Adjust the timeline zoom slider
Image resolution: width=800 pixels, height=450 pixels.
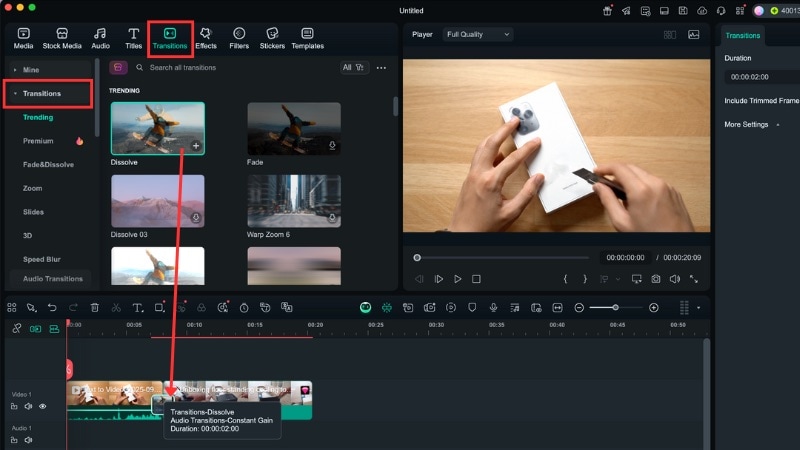point(616,308)
